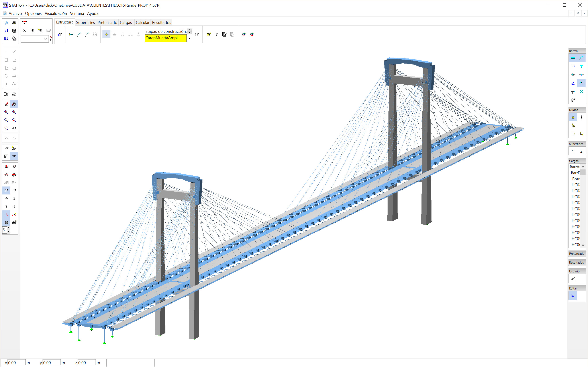
Task: Open the construction stage dropdown arrow
Action: [x=190, y=38]
